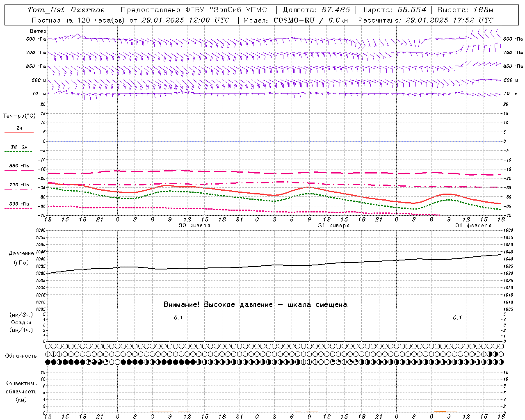The height and width of the screenshot is (420, 525).
Task: Click the station title Tom_Ust-Ozernoe
Action: tap(66, 10)
